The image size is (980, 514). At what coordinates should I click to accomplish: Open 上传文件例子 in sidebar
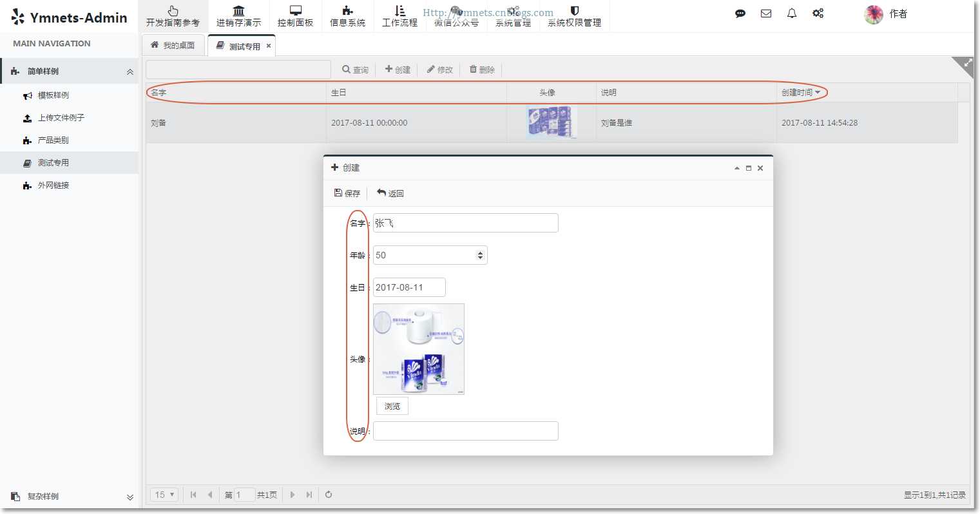61,118
